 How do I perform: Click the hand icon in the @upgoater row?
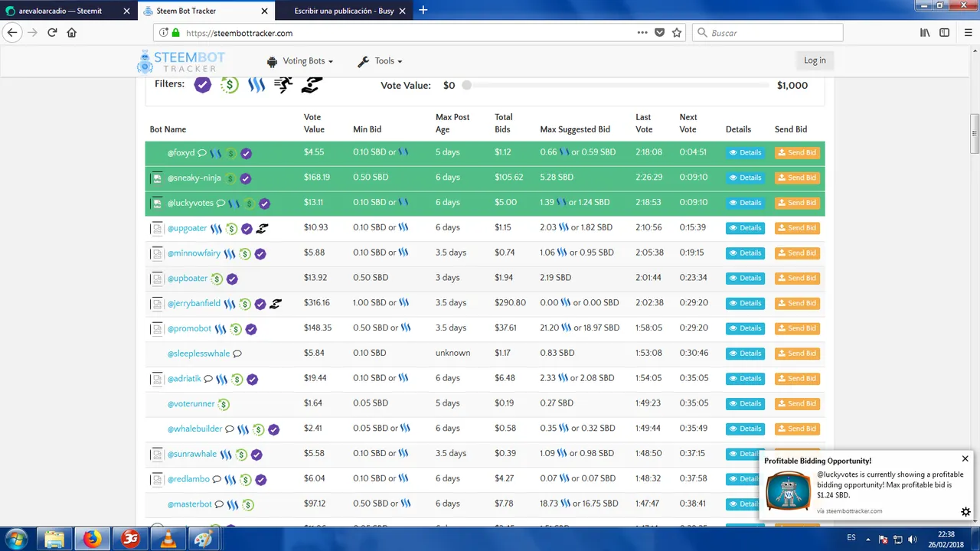point(262,228)
